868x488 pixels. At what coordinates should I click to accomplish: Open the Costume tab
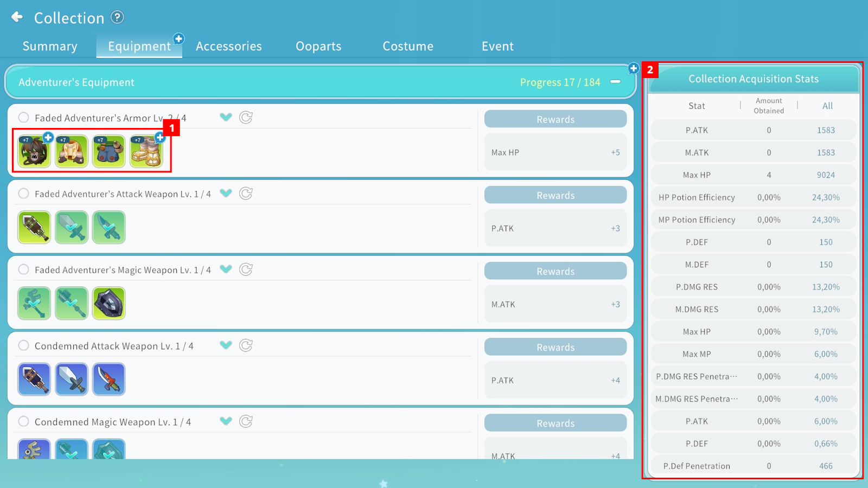coord(408,46)
